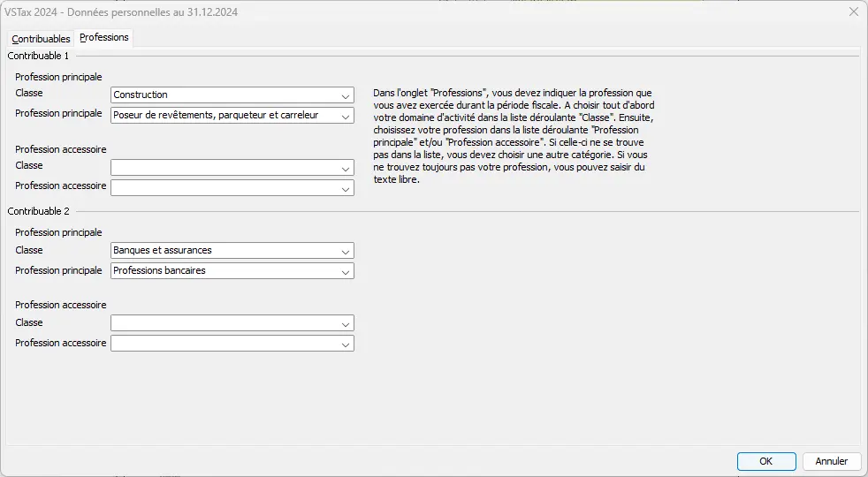Expand Contribuable 1 accessory Classe dropdown arrow
The image size is (868, 477).
[x=345, y=168]
